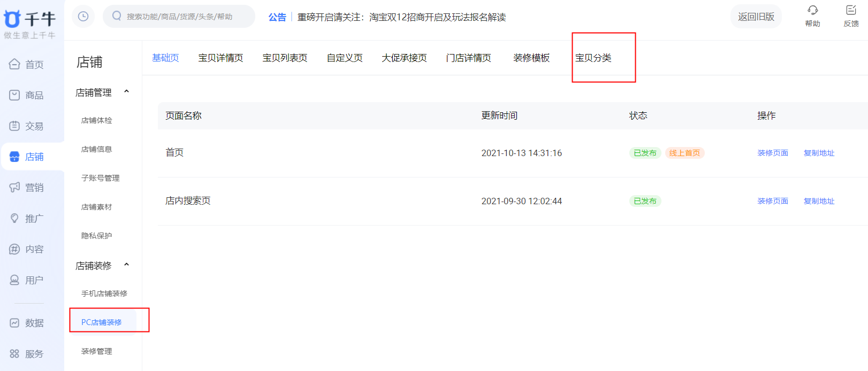This screenshot has height=371, width=868.
Task: Open the 商品 products sidebar icon
Action: 14,95
